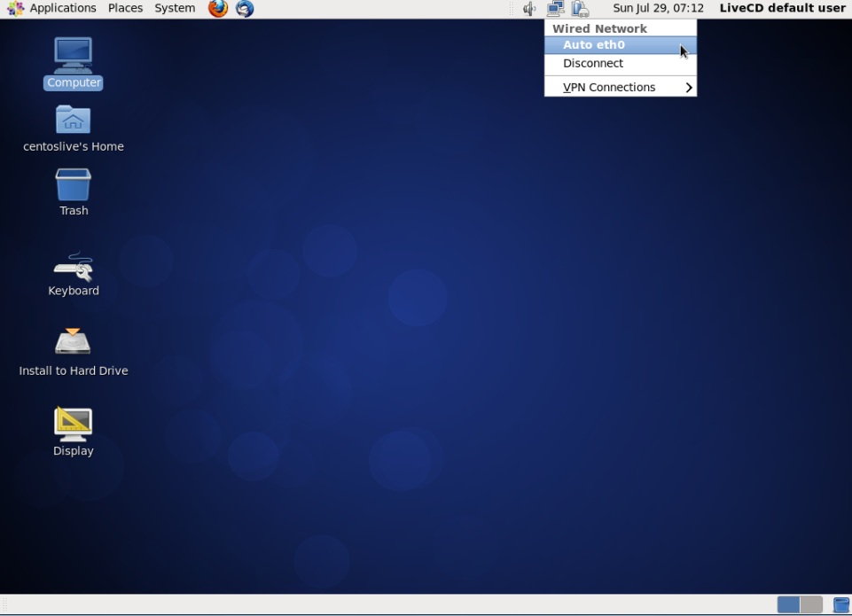This screenshot has height=616, width=852.
Task: Click the volume speaker icon
Action: pyautogui.click(x=528, y=8)
